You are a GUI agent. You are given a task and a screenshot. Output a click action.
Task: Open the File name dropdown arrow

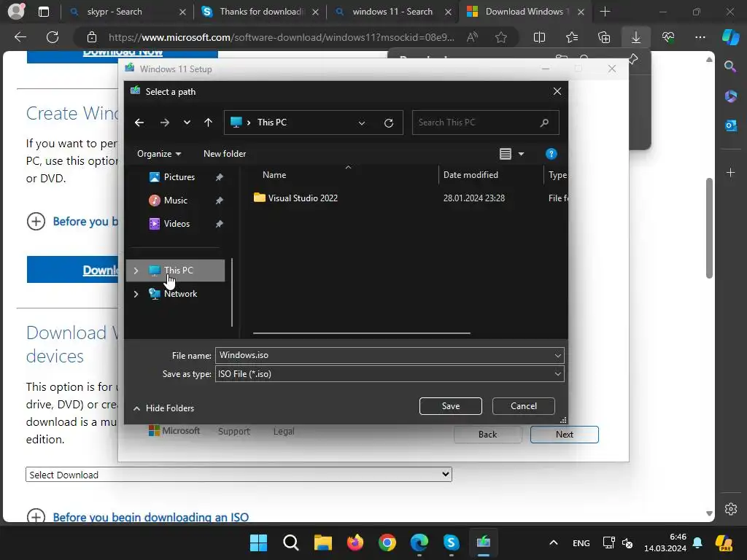point(557,355)
